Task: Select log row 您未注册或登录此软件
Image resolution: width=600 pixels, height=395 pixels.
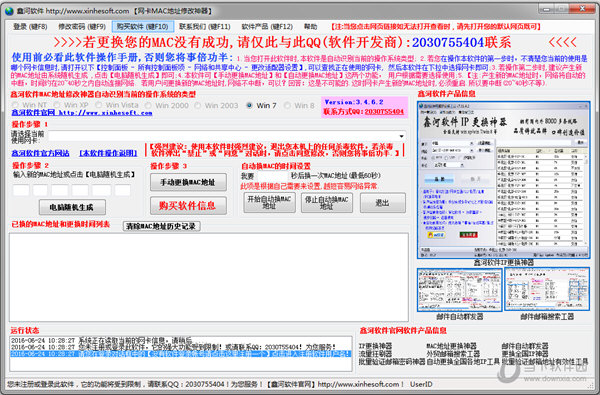Action: [x=181, y=347]
